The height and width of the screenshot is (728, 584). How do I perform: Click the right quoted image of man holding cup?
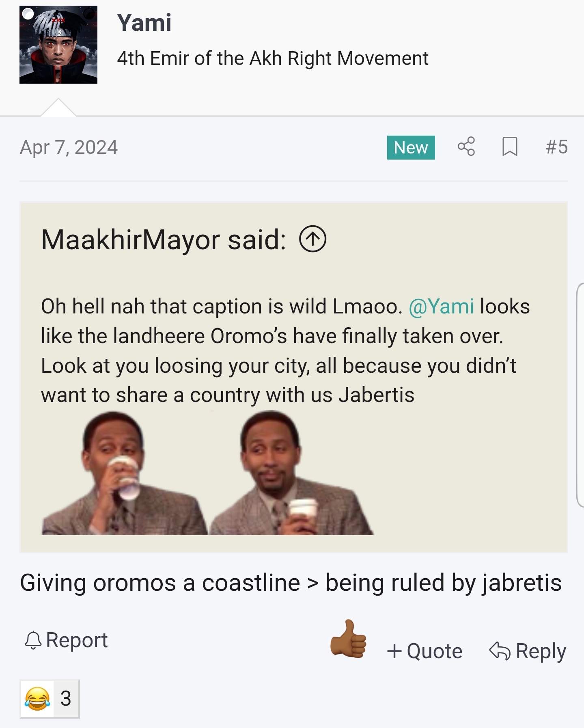point(290,473)
